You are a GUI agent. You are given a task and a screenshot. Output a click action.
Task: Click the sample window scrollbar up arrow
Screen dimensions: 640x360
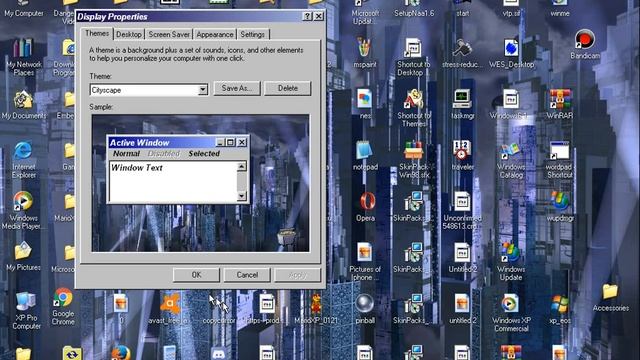tap(242, 166)
